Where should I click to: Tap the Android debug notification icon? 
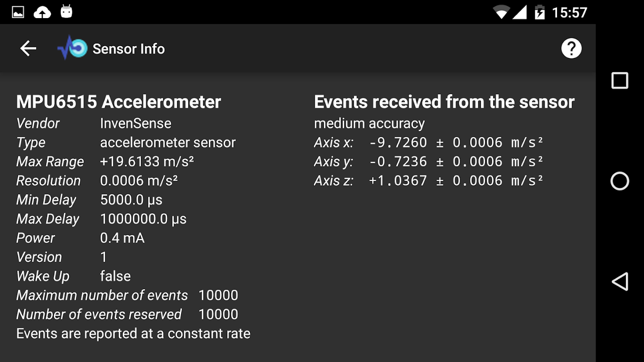tap(67, 12)
